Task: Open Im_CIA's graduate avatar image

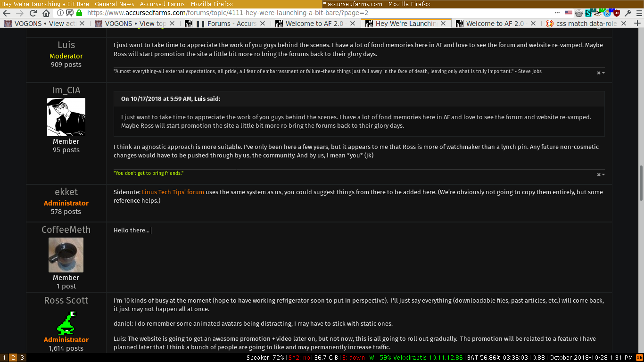Action: pyautogui.click(x=66, y=117)
